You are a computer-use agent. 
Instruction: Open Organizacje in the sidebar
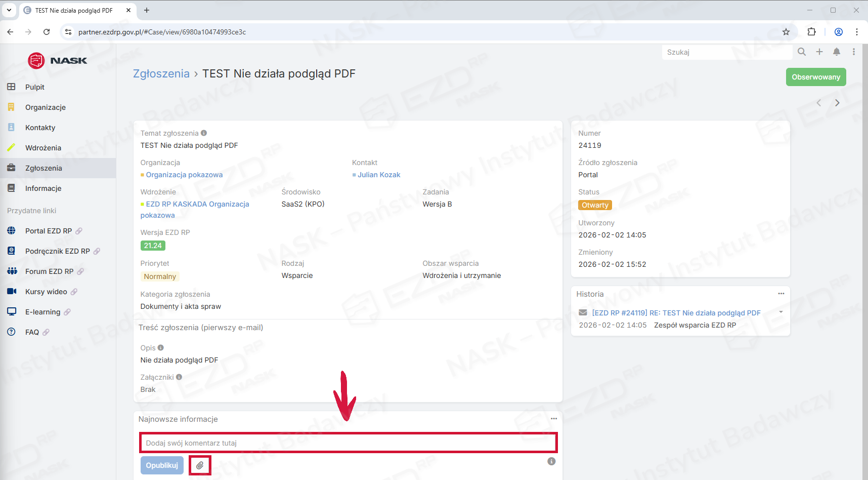coord(46,107)
